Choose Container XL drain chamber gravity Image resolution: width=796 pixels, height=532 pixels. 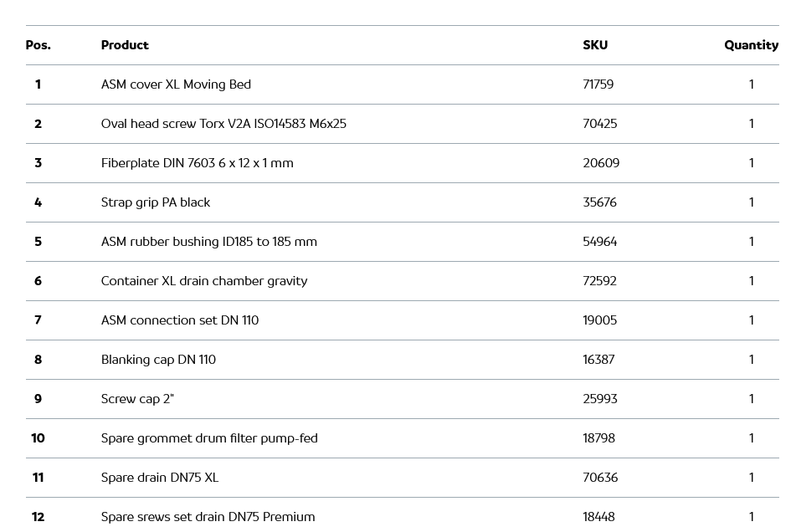click(204, 281)
